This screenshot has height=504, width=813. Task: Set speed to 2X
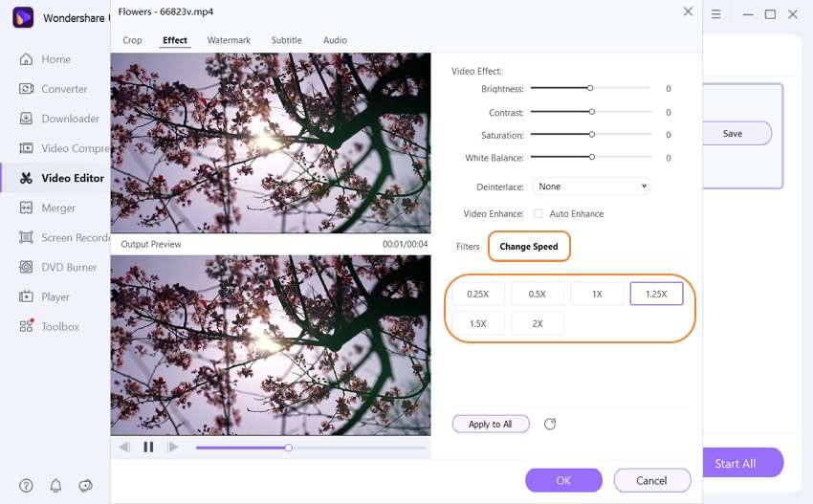538,323
